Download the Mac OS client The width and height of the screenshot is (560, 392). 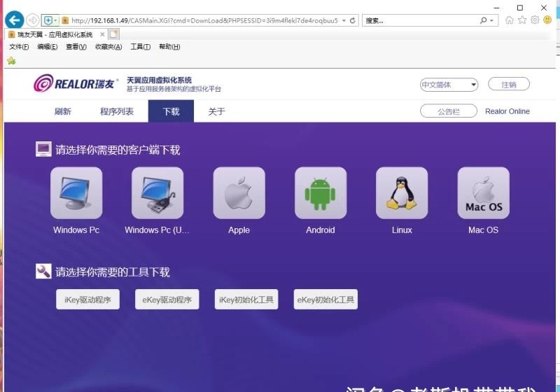click(483, 192)
